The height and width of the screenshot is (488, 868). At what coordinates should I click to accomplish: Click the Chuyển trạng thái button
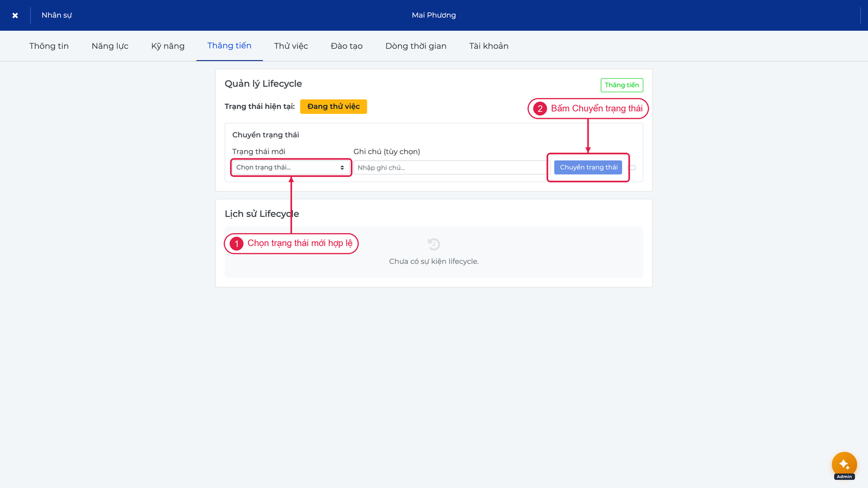(589, 168)
